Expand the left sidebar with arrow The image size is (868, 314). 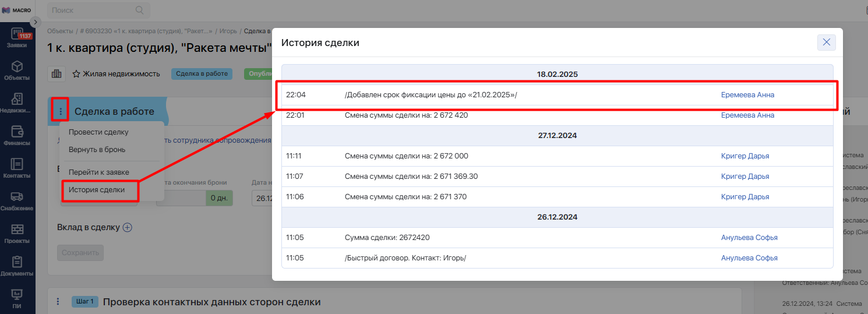[x=35, y=22]
